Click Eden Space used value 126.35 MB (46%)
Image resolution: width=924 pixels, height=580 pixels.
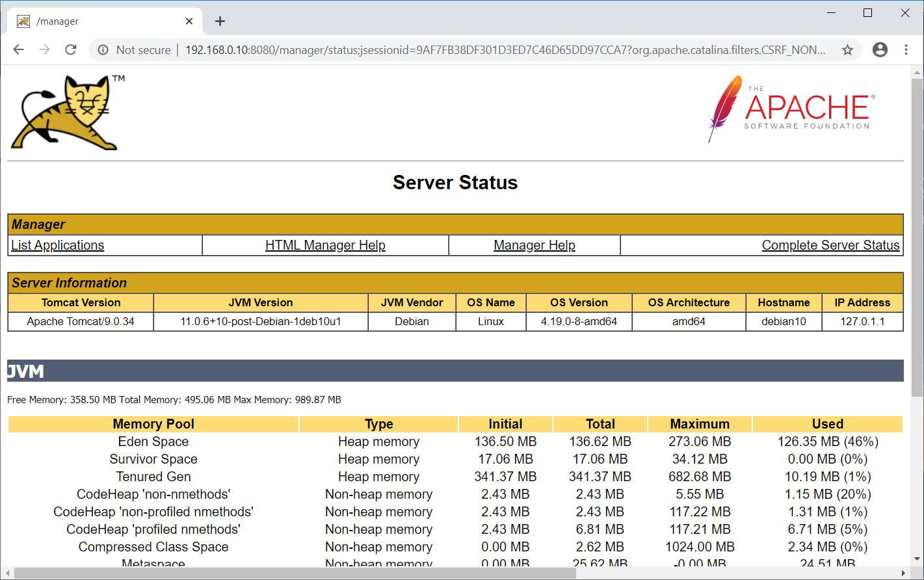pos(828,442)
